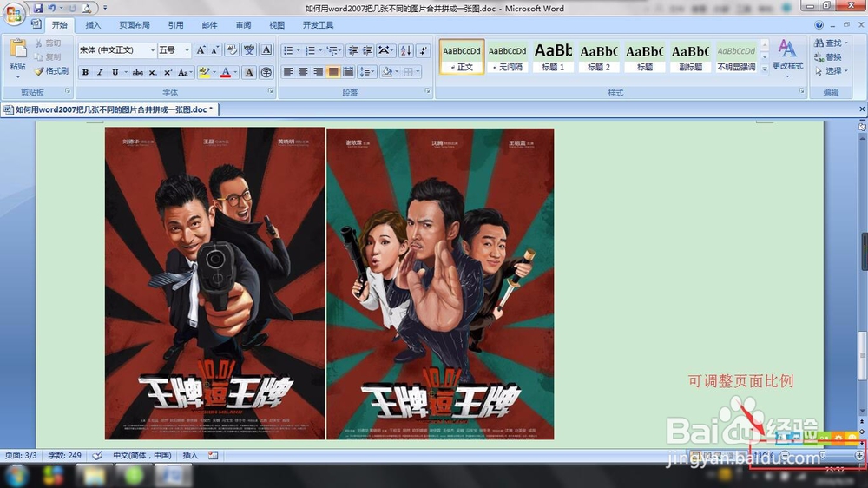
Task: Open multilevel list dropdown
Action: pyautogui.click(x=341, y=50)
